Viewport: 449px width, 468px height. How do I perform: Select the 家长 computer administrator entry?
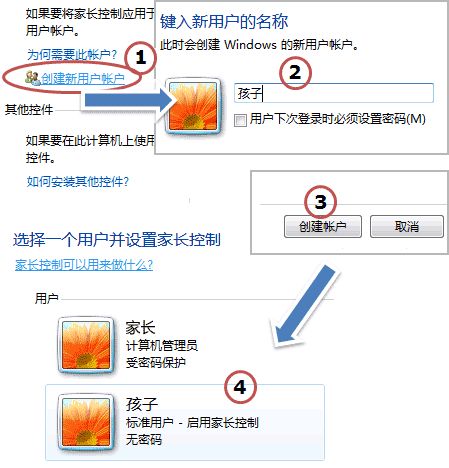[185, 345]
